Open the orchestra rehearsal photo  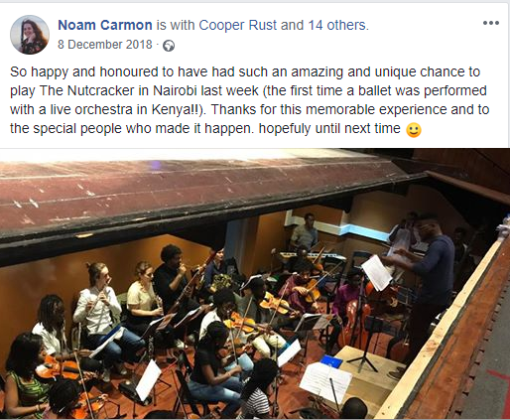coord(255,284)
